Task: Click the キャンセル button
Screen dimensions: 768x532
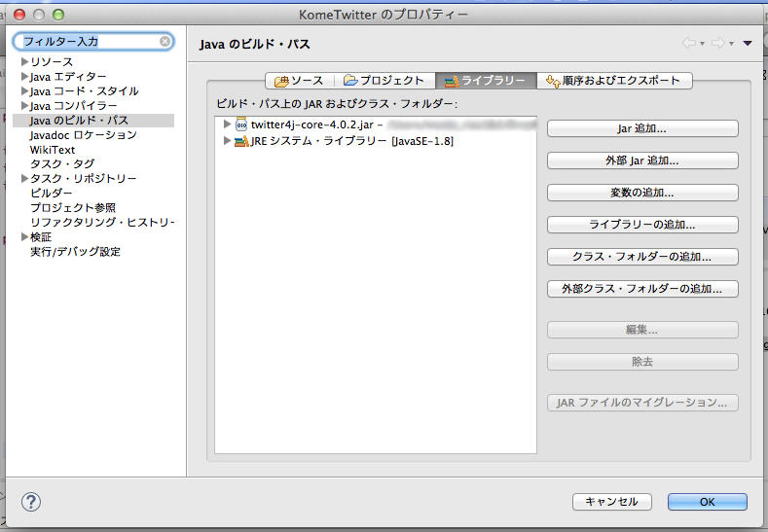Action: click(x=611, y=502)
